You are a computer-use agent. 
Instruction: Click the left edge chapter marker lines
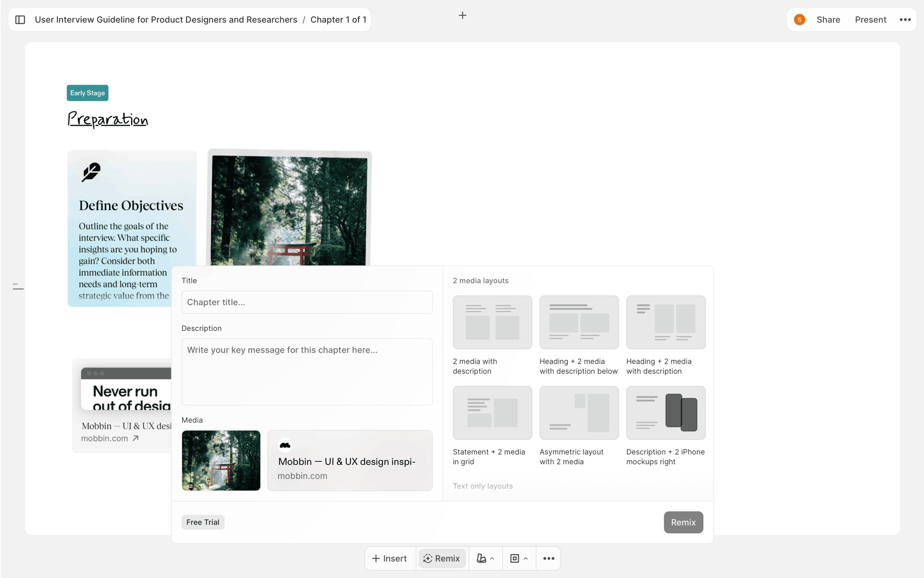coord(18,287)
